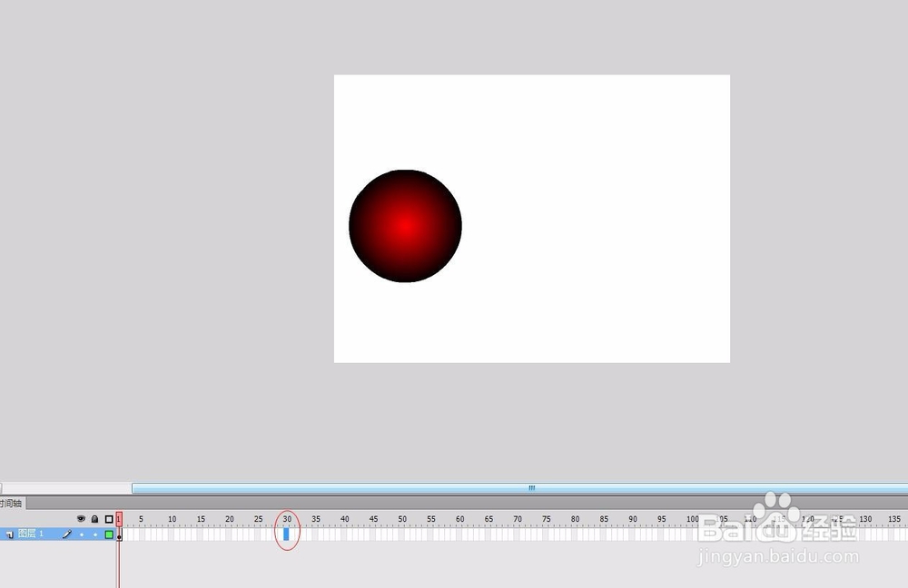This screenshot has height=588, width=908.
Task: Toggle the green outline swatch for 图层 1
Action: pos(109,534)
